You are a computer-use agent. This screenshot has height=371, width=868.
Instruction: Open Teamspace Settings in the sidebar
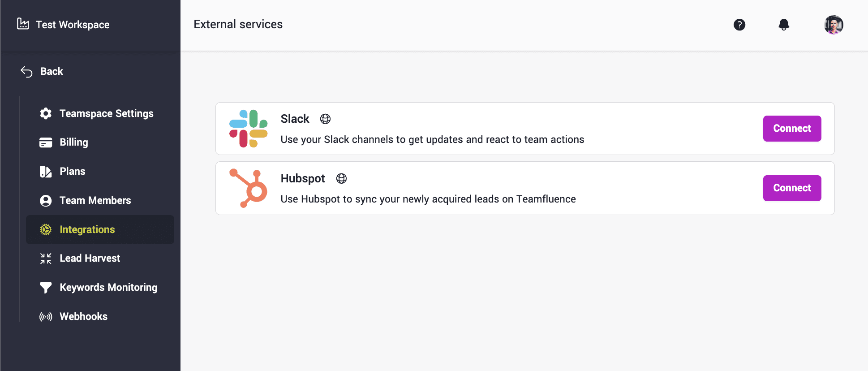106,113
